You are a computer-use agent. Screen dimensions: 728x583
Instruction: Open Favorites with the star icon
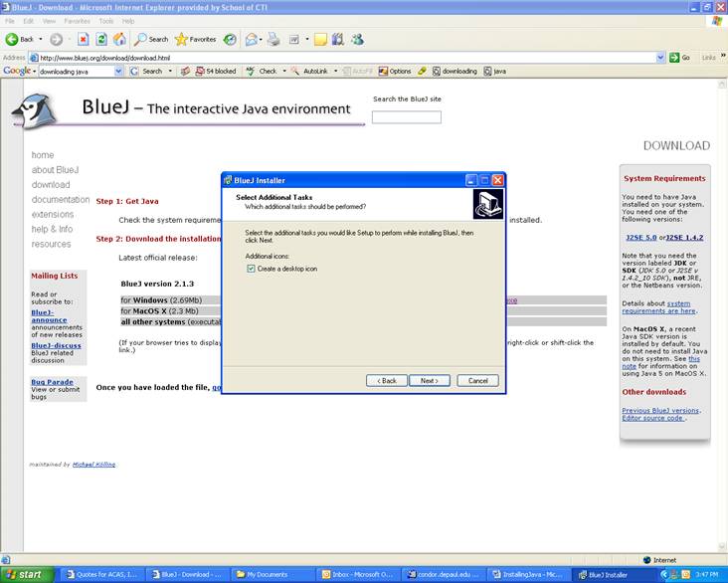coord(181,40)
